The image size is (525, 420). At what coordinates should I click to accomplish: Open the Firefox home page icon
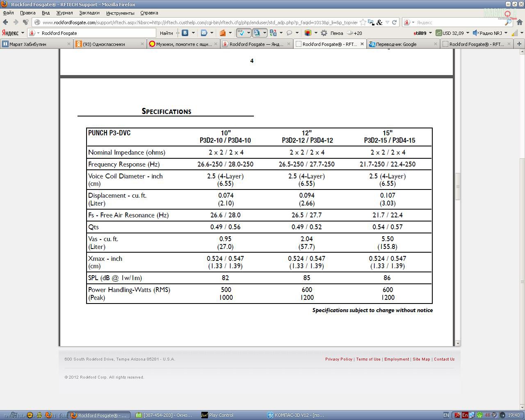pos(519,22)
